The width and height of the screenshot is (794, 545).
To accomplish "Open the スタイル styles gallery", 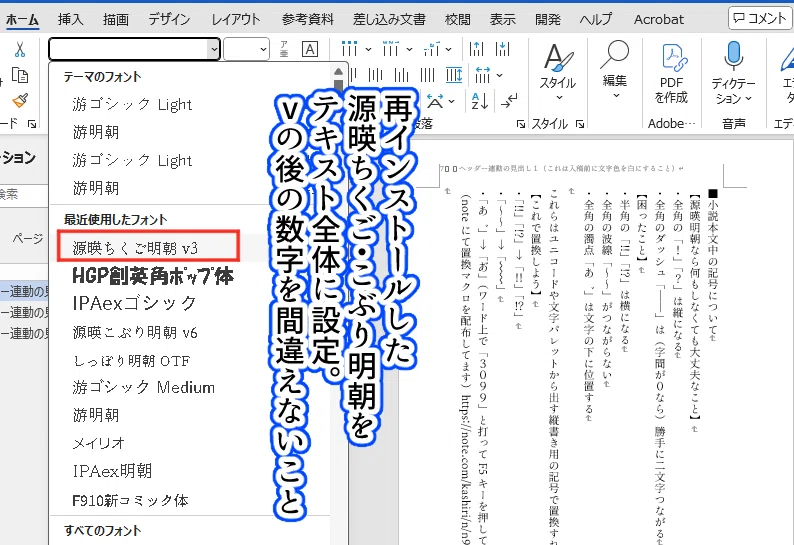I will (x=558, y=72).
